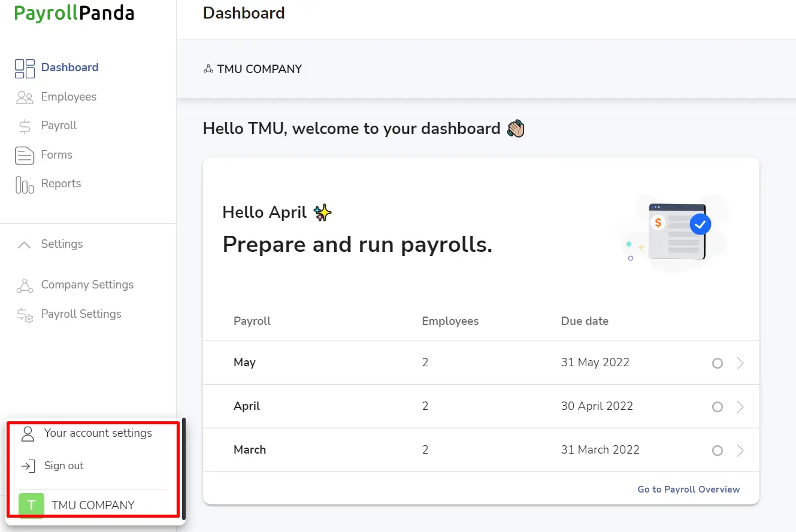Expand the May payroll row arrow
The width and height of the screenshot is (796, 532).
[x=740, y=363]
